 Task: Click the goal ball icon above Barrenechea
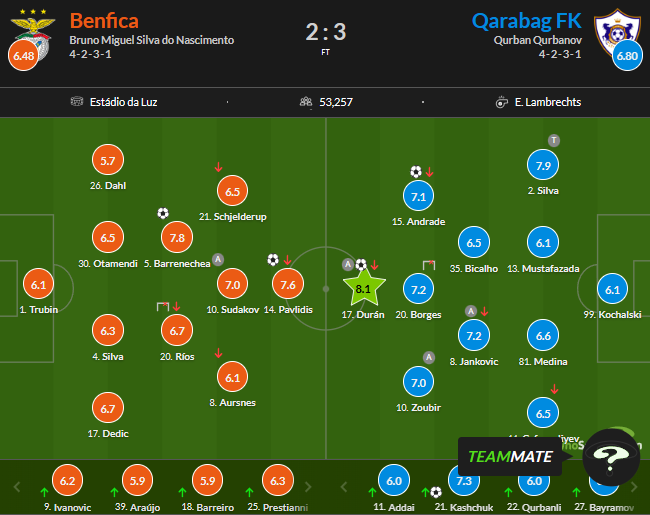click(163, 213)
